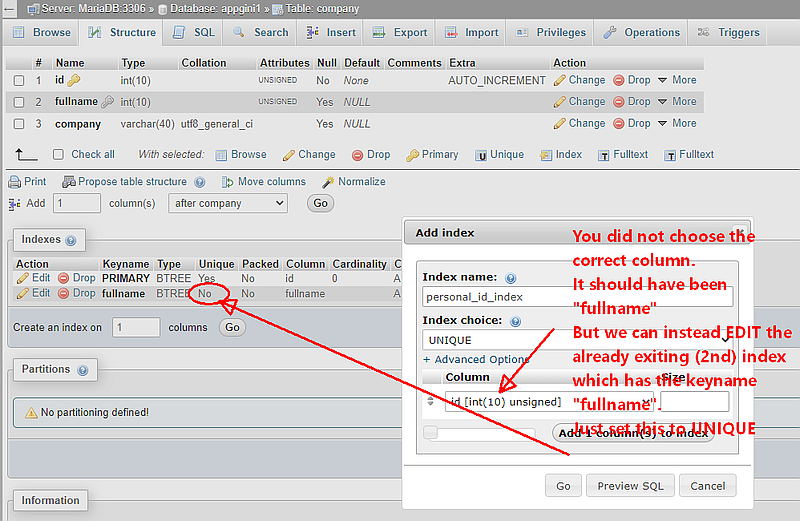The image size is (800, 521).
Task: Click Go next to Create an index
Action: (232, 327)
